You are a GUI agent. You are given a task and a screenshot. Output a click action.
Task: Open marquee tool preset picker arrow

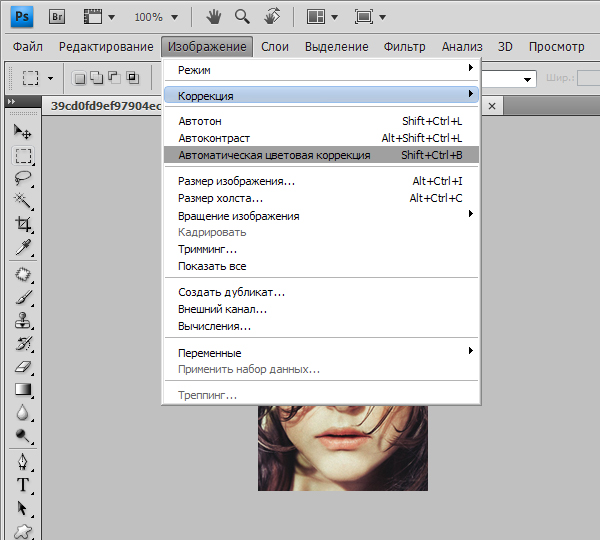(51, 78)
